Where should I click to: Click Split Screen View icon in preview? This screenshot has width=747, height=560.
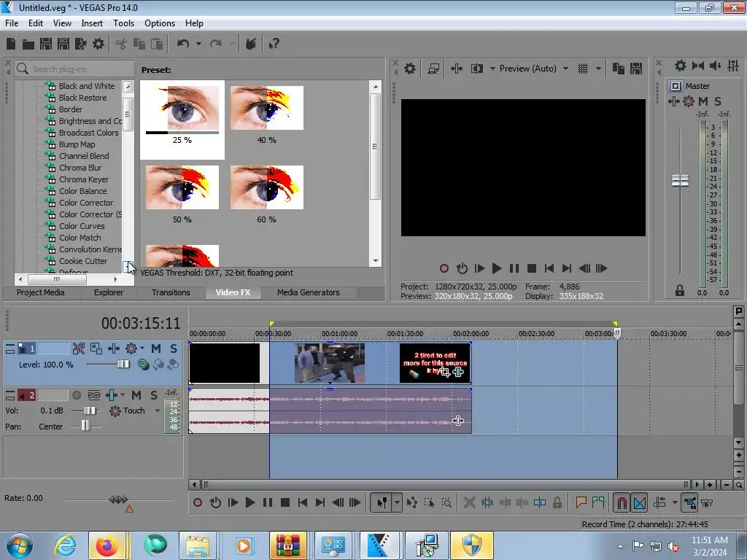477,69
